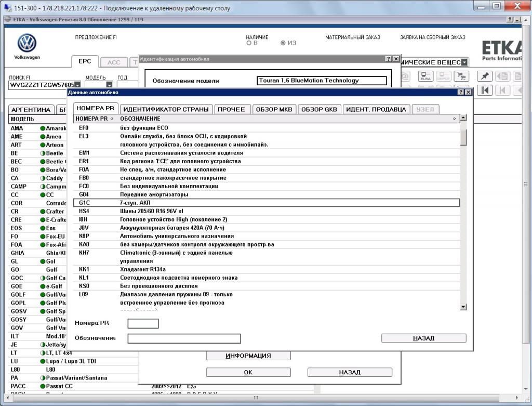Screen dimensions: 532x406
Task: Click the greyed previous-page arrow icon
Action: click(x=503, y=90)
